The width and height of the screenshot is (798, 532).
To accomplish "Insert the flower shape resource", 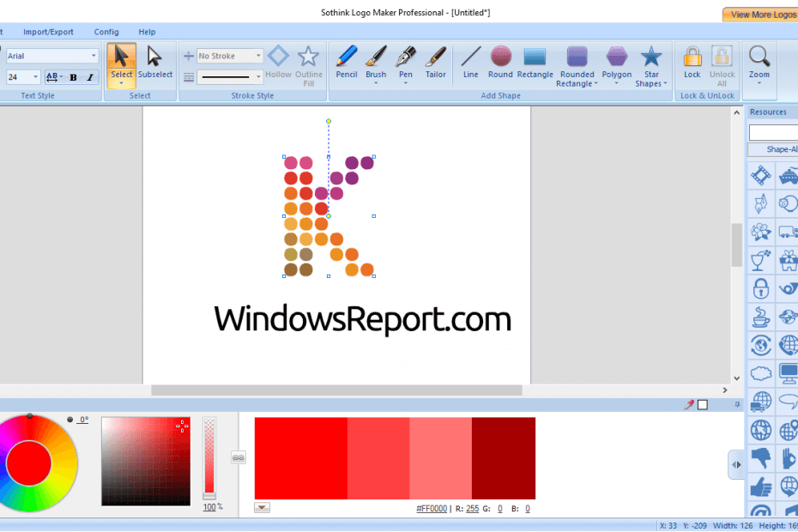I will pyautogui.click(x=761, y=232).
